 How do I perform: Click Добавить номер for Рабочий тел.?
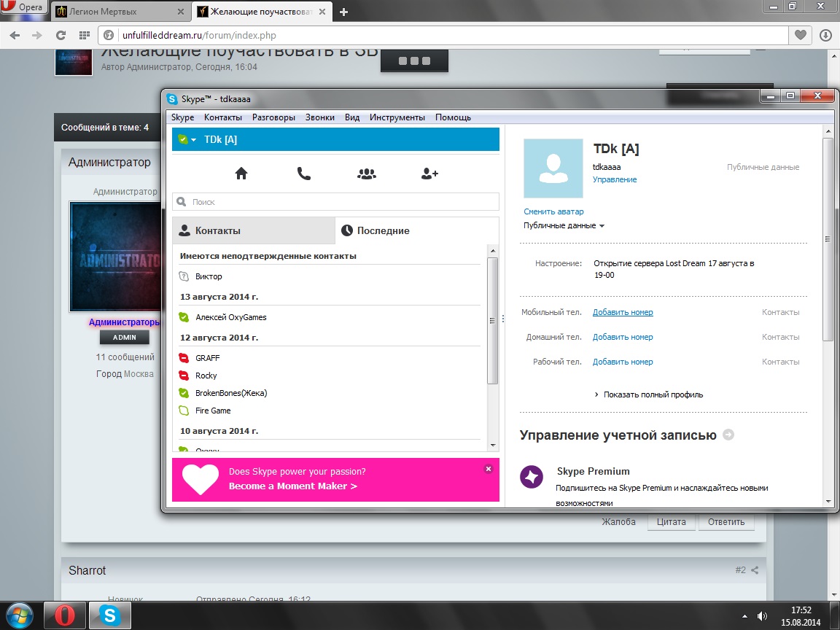[623, 362]
